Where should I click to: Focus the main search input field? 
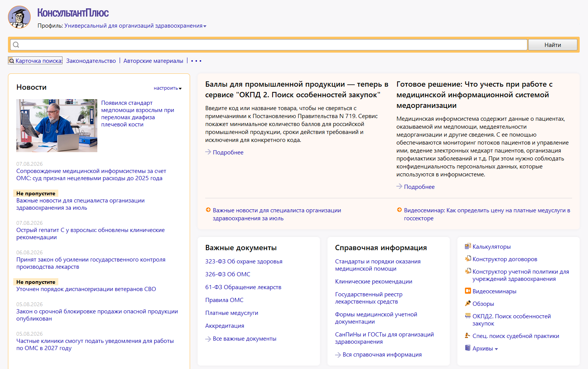coord(268,45)
